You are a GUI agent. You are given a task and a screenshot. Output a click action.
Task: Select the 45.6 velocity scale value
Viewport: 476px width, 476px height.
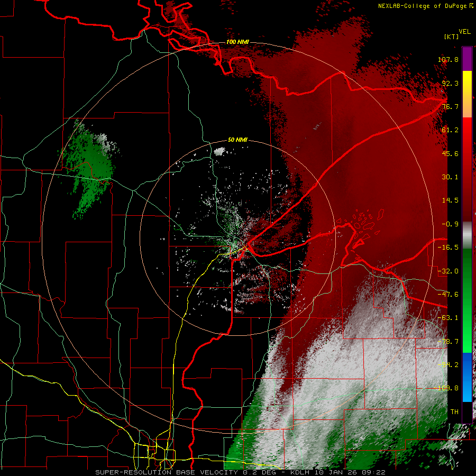pyautogui.click(x=450, y=153)
